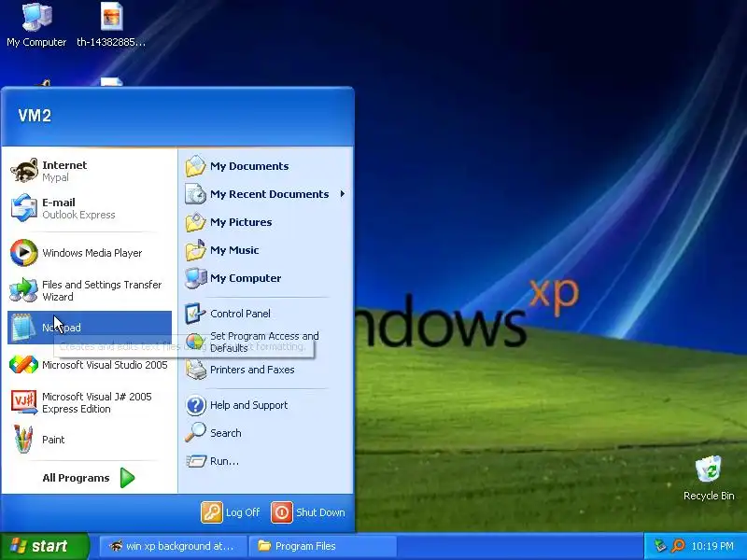Open My Pictures folder icon
747x560 pixels.
point(195,222)
